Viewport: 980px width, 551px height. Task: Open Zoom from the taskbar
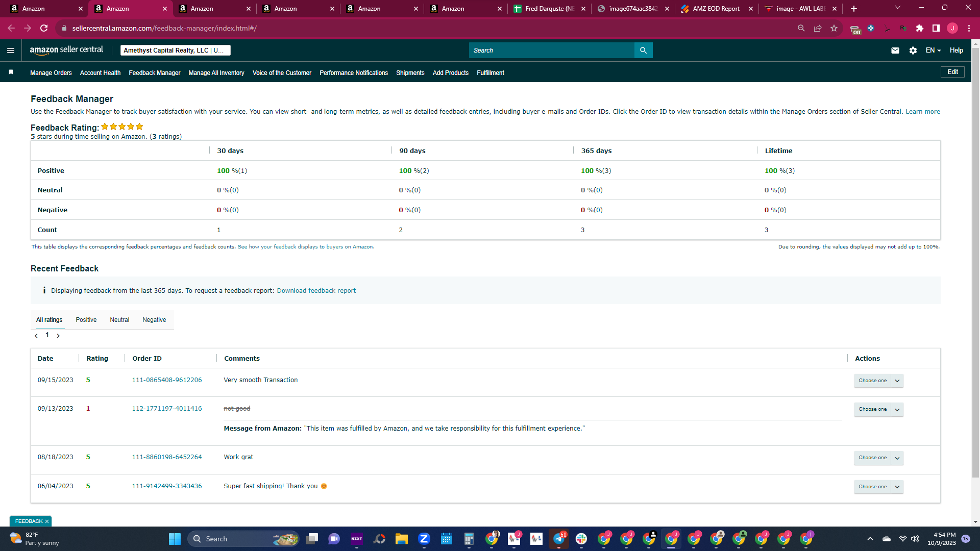click(x=424, y=539)
